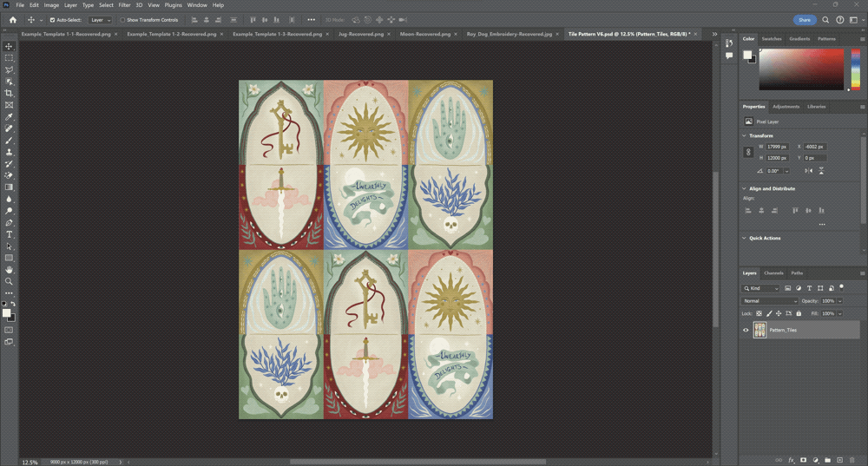Collapse the Quick Actions section
868x466 pixels.
[744, 238]
